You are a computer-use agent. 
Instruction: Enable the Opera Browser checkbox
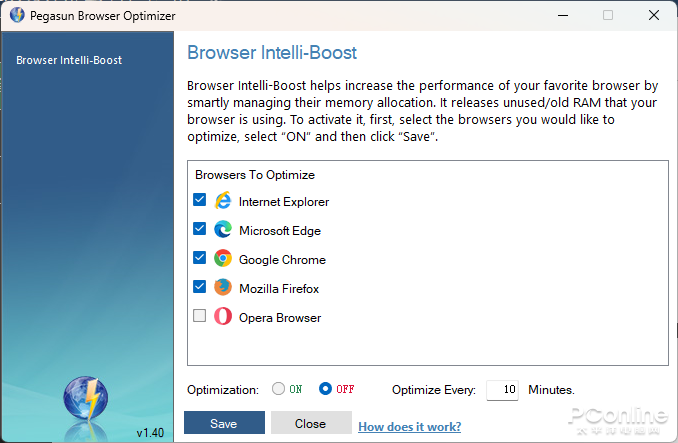[199, 316]
